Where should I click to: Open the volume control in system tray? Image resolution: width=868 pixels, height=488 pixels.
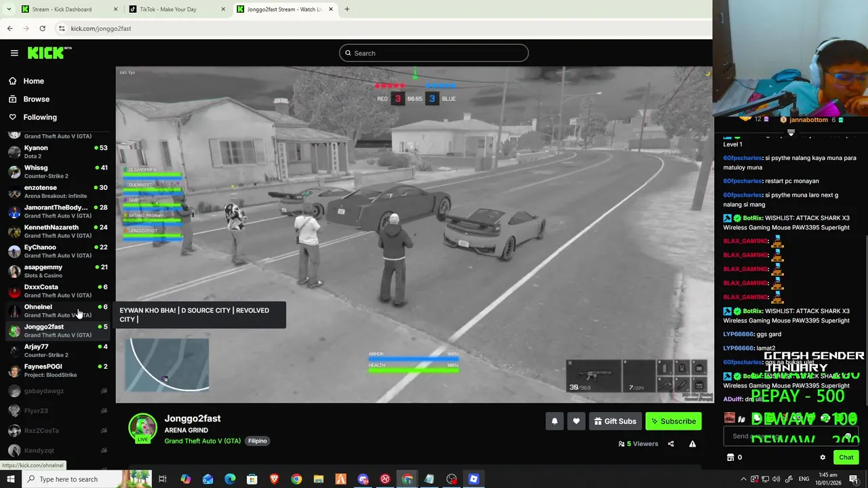[x=776, y=479]
